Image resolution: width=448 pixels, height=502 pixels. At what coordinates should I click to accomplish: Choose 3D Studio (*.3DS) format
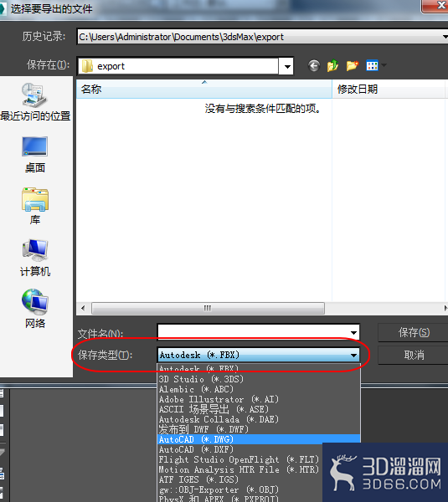(x=259, y=379)
